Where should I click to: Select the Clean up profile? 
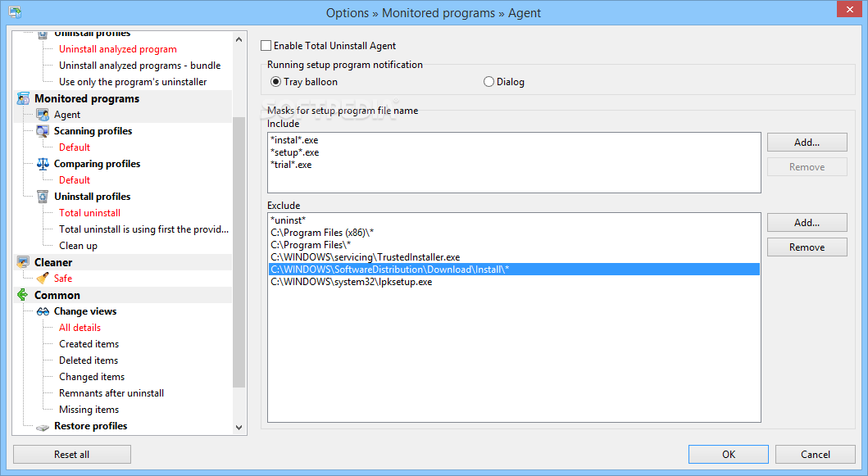78,246
